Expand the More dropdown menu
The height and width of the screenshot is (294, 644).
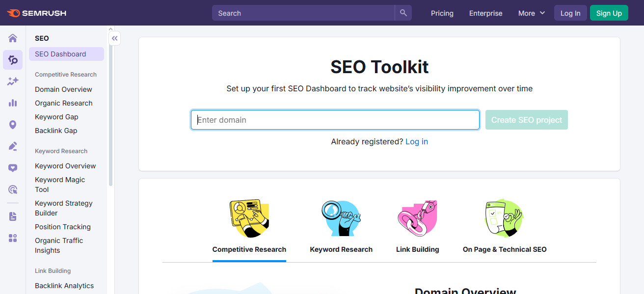pos(532,13)
